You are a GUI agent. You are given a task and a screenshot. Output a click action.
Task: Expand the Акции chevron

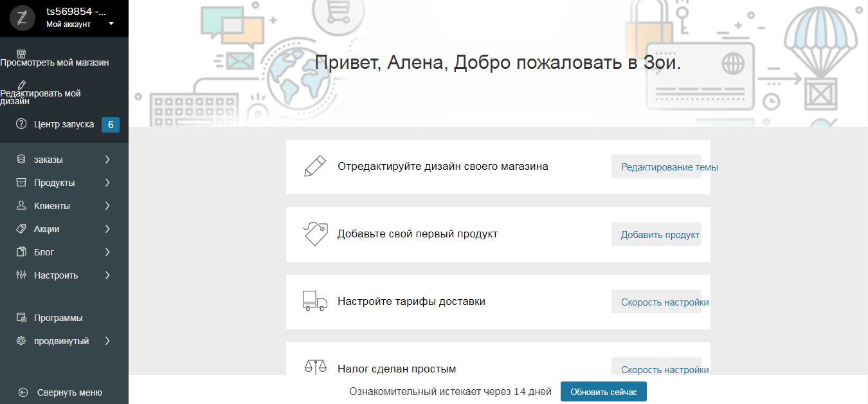107,229
